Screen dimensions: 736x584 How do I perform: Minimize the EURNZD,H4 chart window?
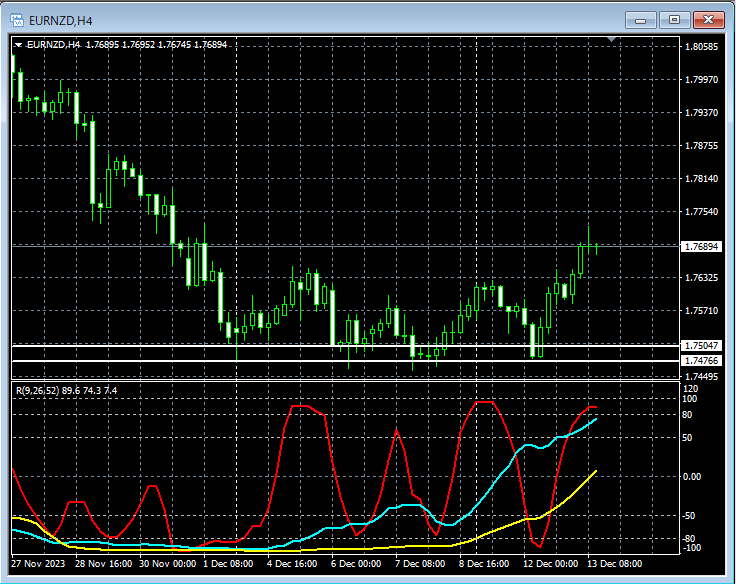(640, 20)
